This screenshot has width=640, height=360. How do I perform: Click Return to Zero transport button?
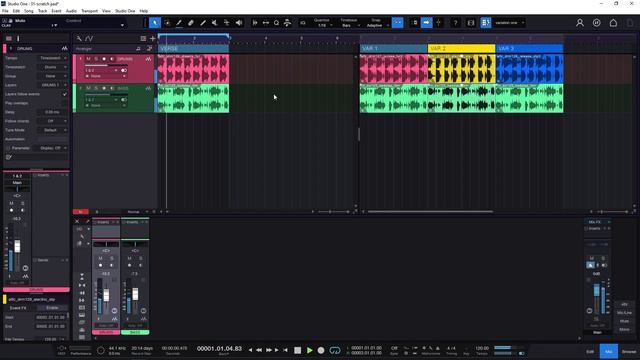[x=285, y=350]
